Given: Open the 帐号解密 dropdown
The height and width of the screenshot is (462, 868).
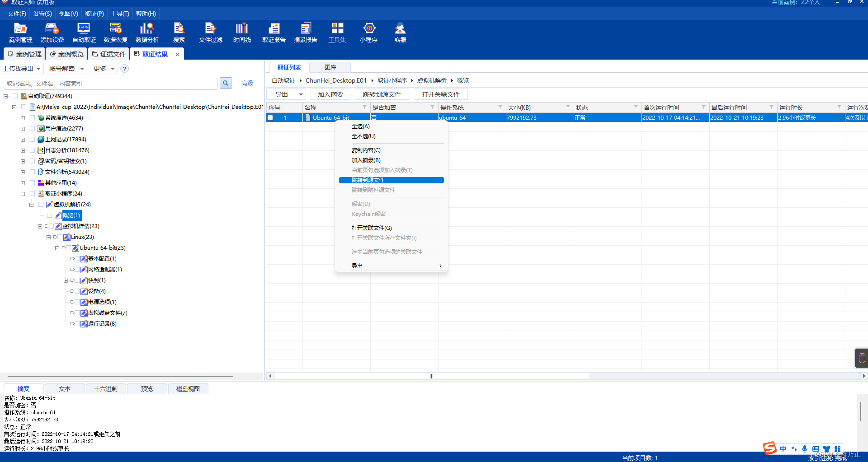Looking at the screenshot, I should click(x=67, y=69).
